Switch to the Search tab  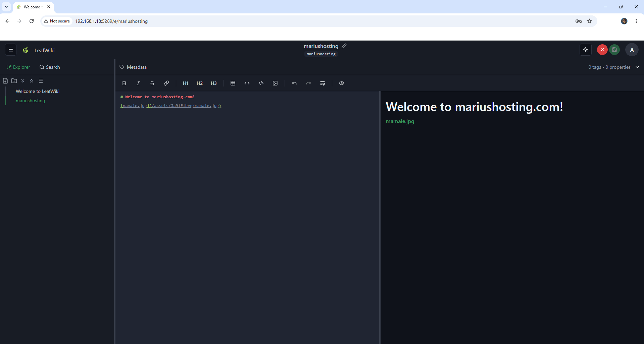coord(50,67)
